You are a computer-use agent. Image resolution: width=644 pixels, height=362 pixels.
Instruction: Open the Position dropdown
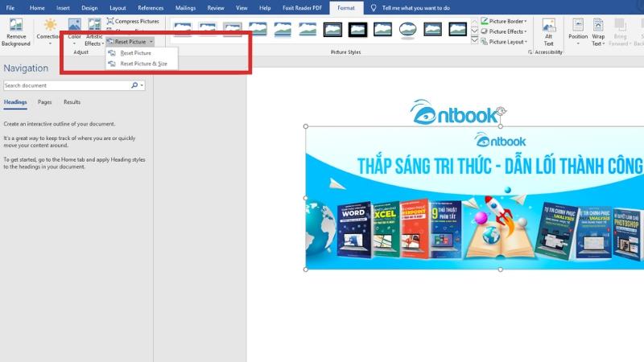[x=578, y=31]
